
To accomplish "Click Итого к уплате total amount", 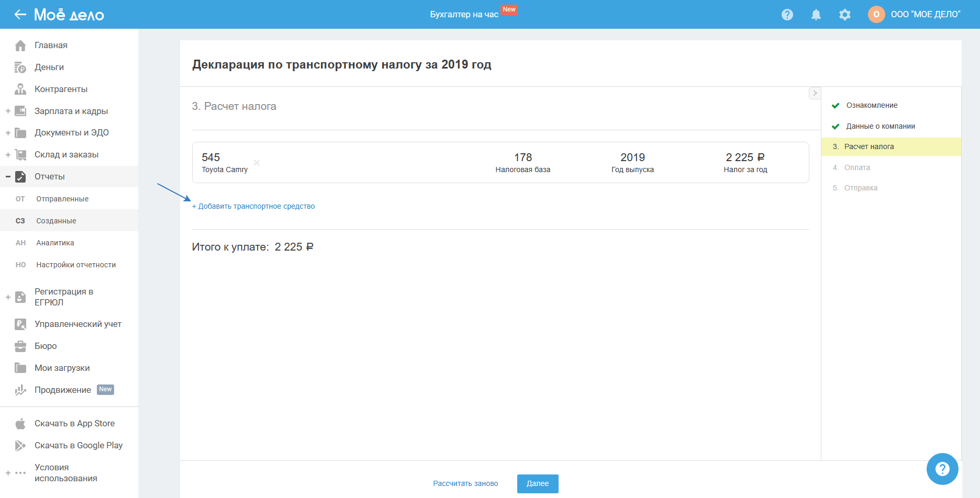I will (294, 247).
